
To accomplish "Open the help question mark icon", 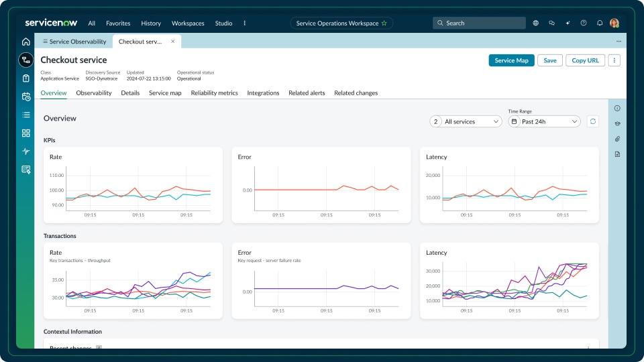I will [584, 23].
